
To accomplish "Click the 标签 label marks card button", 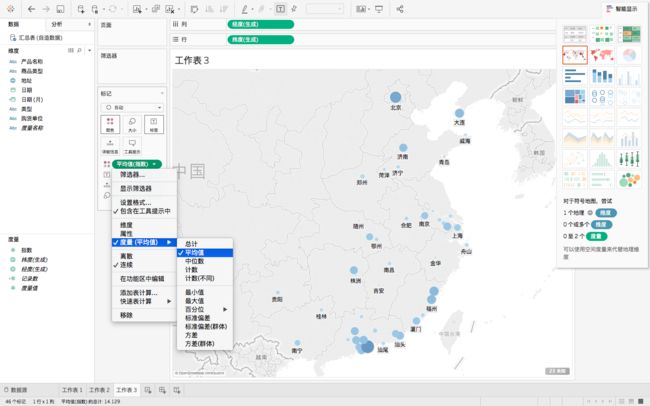I will [x=154, y=124].
